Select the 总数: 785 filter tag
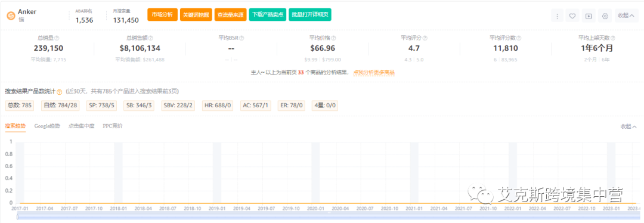644x223 pixels. pyautogui.click(x=20, y=106)
